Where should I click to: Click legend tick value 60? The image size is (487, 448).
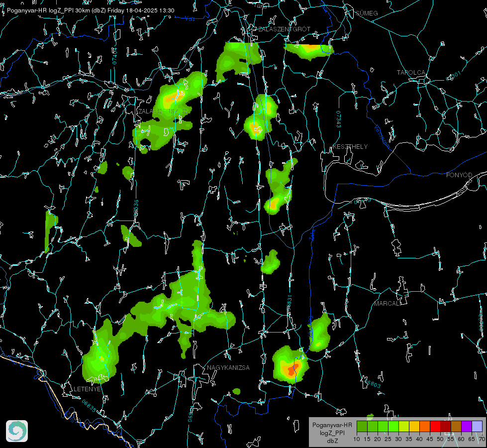click(461, 439)
